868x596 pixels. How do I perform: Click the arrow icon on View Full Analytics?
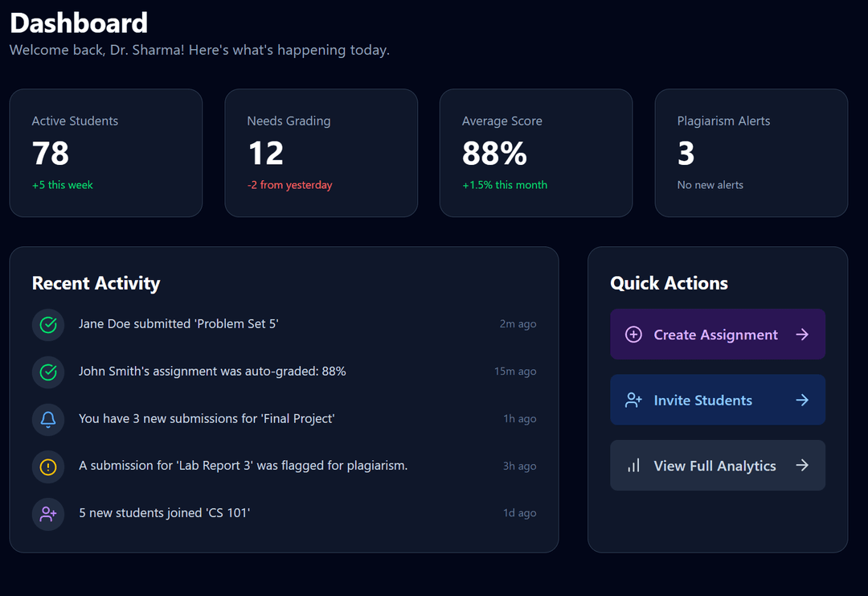[x=802, y=465]
